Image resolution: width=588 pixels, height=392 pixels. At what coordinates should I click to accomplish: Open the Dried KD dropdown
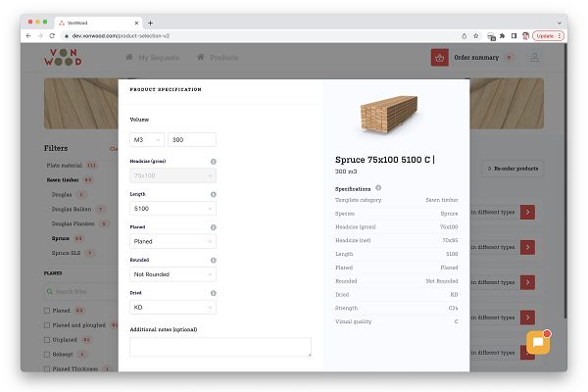pyautogui.click(x=172, y=307)
